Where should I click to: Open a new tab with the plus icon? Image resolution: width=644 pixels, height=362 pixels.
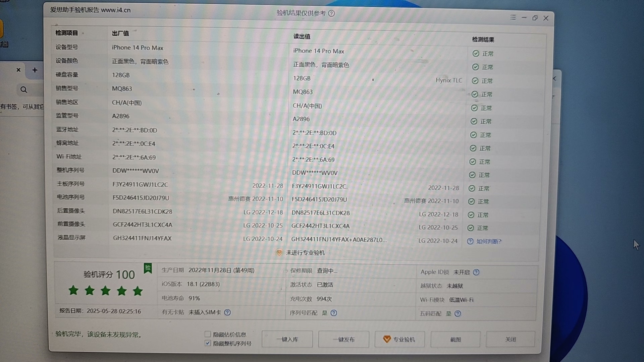pyautogui.click(x=35, y=70)
